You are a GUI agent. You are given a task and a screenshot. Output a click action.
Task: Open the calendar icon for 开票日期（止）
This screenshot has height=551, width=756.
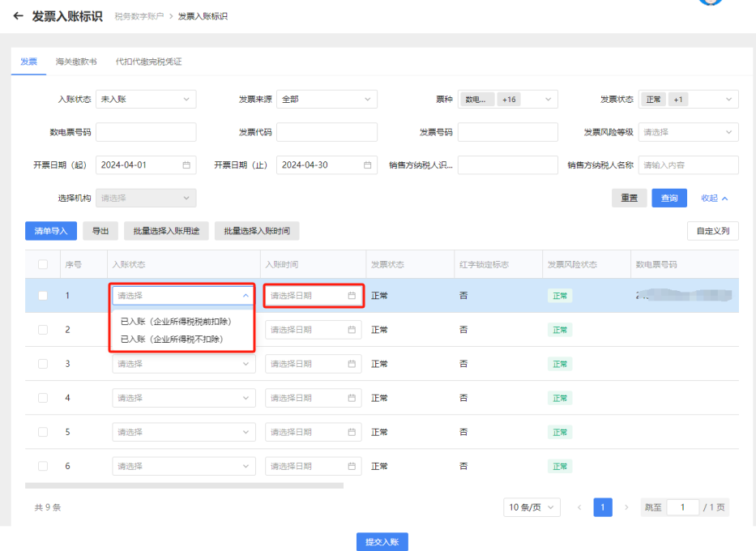pyautogui.click(x=369, y=164)
